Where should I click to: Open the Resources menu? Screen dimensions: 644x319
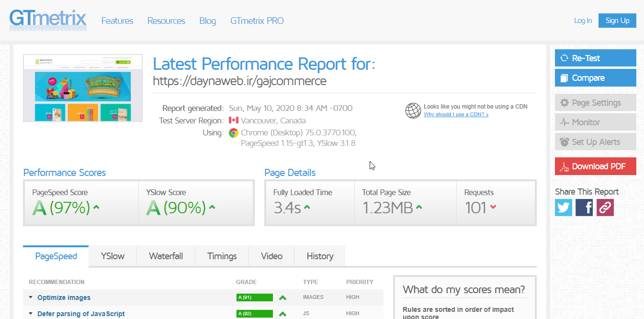(x=166, y=21)
